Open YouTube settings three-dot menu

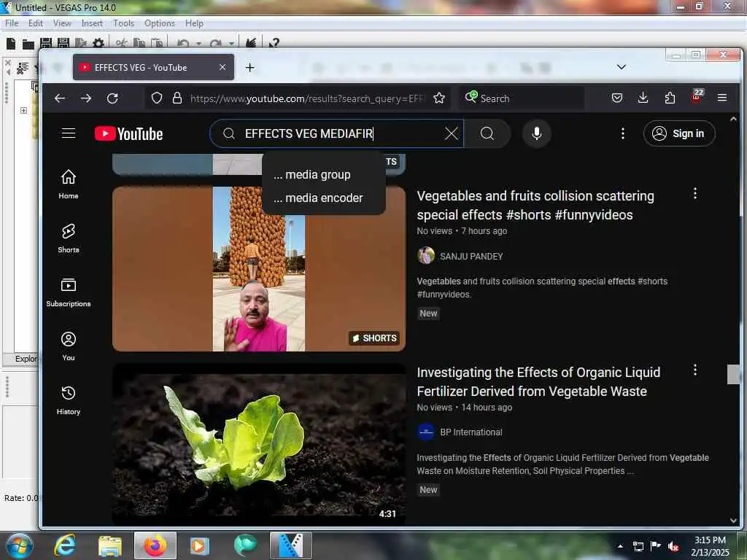click(x=623, y=133)
